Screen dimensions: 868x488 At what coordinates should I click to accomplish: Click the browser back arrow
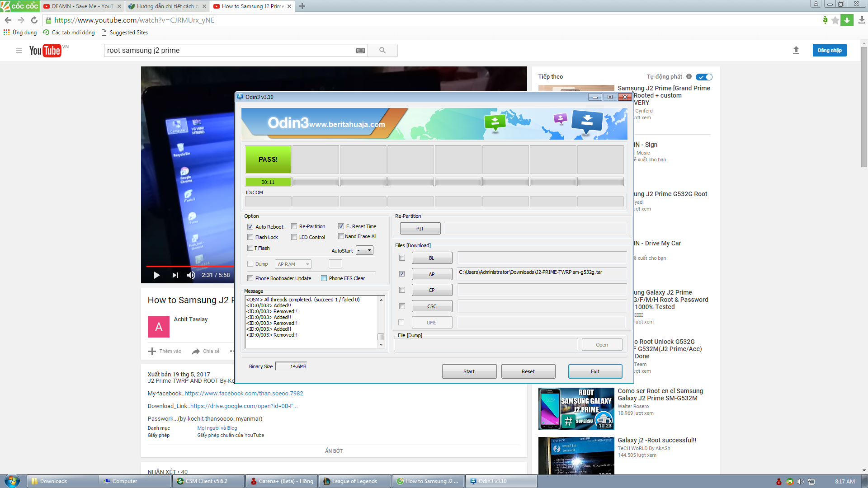[8, 20]
